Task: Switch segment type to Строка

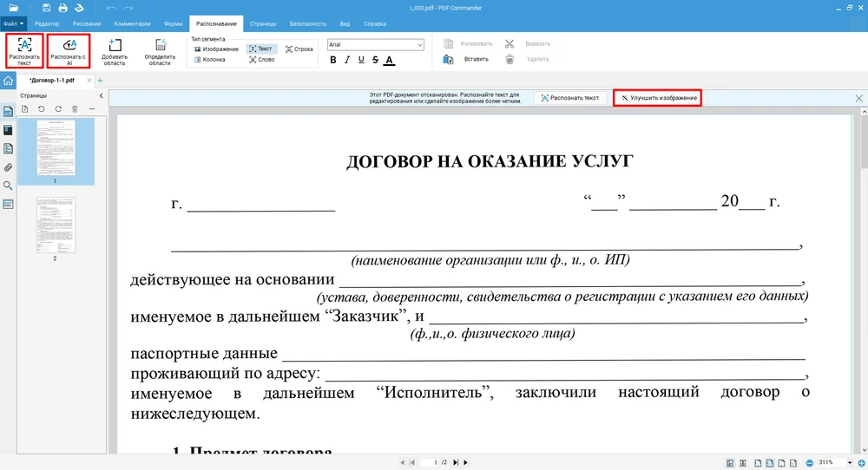Action: [x=299, y=49]
